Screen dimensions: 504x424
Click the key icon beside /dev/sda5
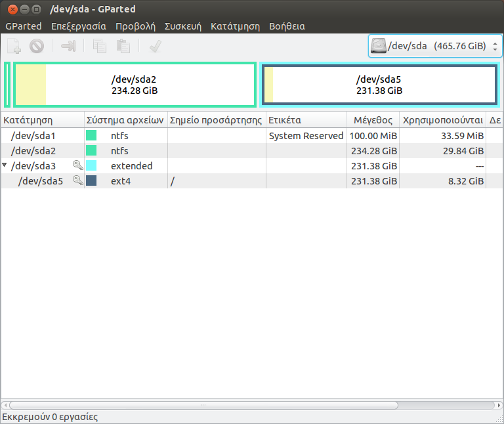(x=78, y=180)
